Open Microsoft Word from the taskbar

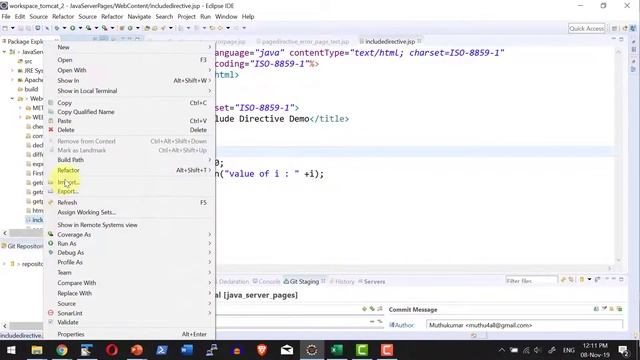coord(187,350)
